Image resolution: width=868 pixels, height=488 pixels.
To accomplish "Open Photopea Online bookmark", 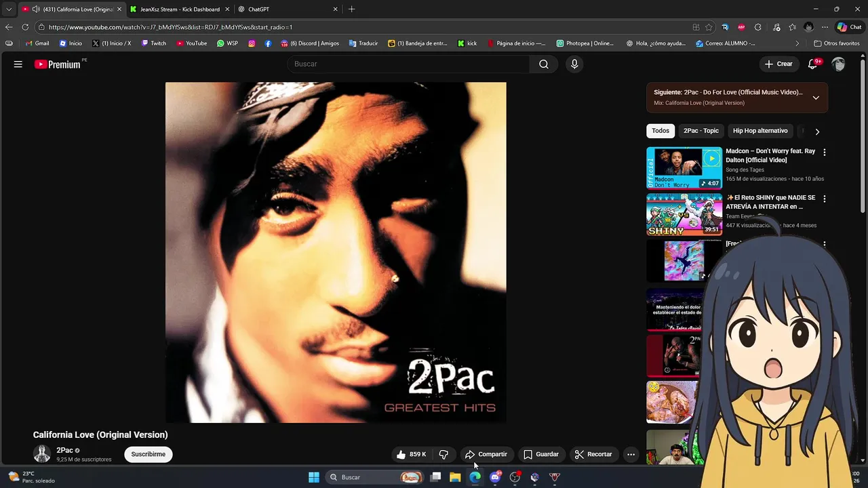I will pyautogui.click(x=585, y=43).
